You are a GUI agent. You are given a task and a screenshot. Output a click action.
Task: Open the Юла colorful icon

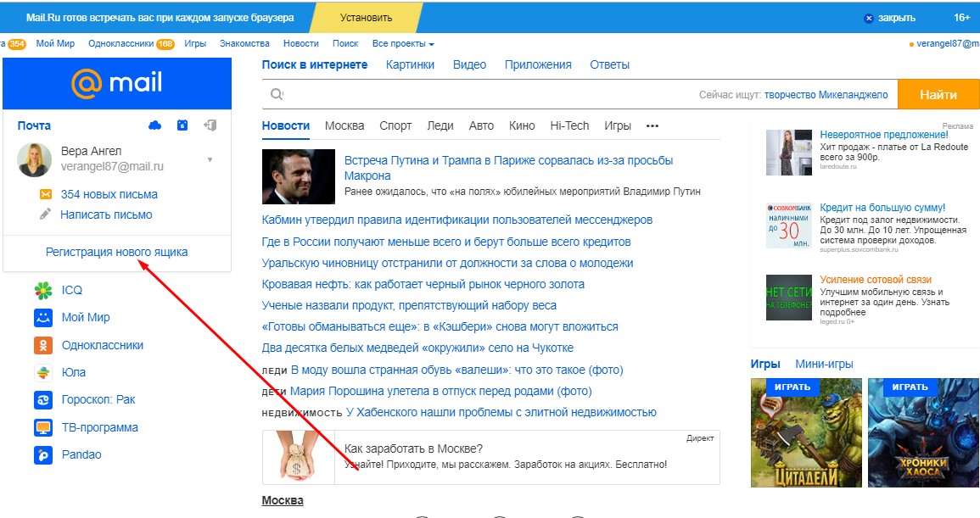[43, 372]
